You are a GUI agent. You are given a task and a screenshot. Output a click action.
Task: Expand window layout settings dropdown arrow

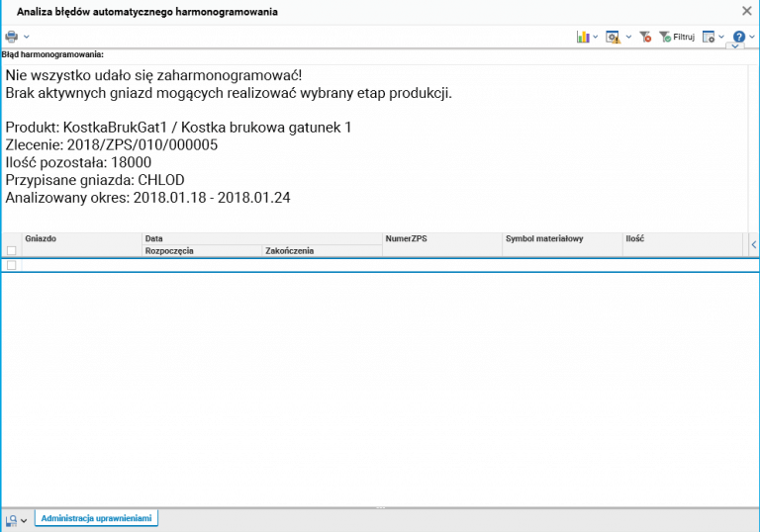[721, 37]
